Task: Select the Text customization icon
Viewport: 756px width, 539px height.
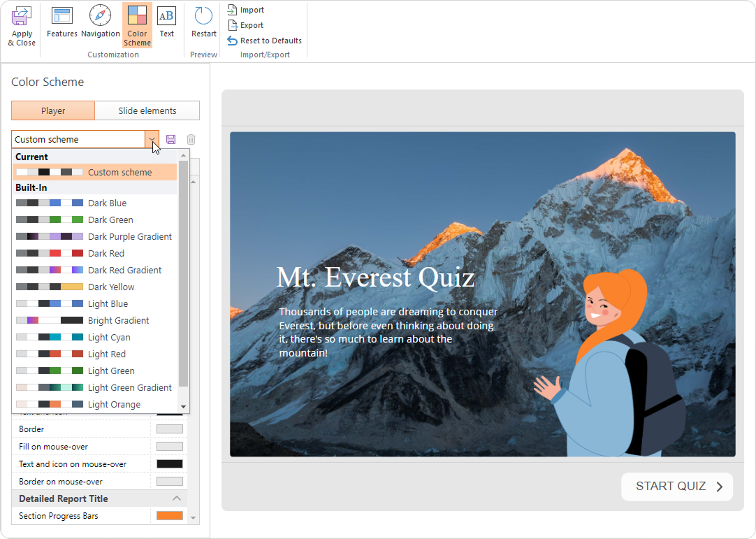Action: point(166,17)
